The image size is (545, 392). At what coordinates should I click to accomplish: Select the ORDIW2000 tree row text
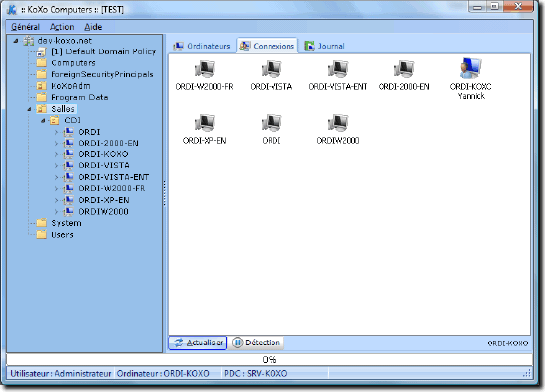point(104,211)
